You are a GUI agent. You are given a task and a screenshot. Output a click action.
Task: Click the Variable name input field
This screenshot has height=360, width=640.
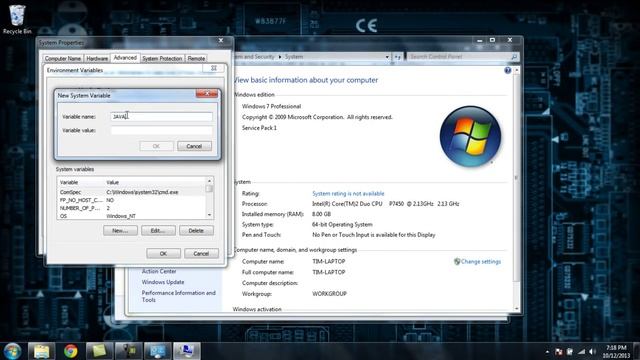pos(161,117)
